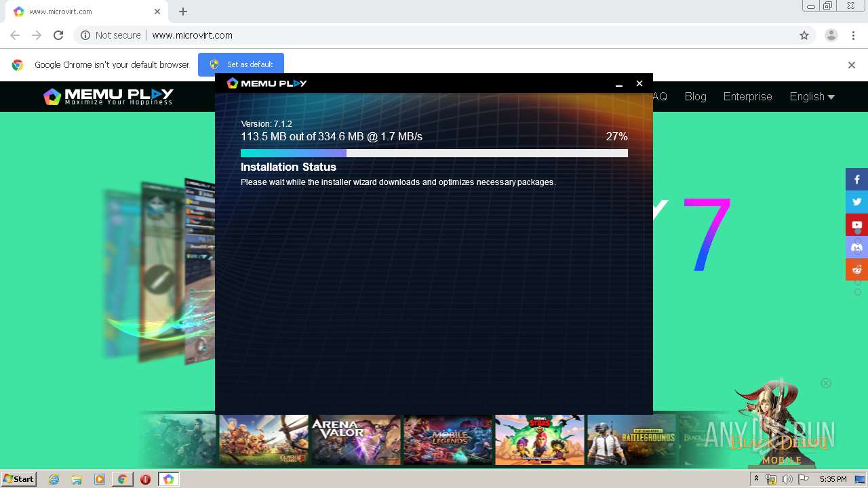Click the Installation Status heading

(x=288, y=167)
